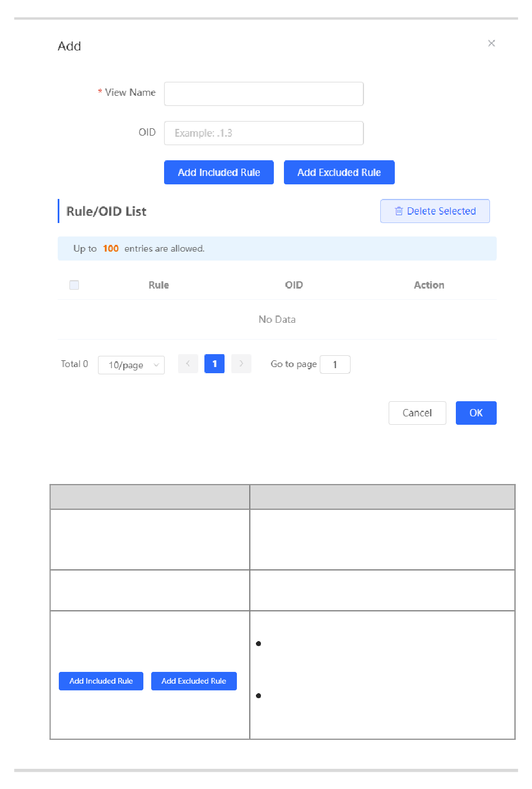Click the OID column header
Screen dimensions: 532x789
pos(293,285)
